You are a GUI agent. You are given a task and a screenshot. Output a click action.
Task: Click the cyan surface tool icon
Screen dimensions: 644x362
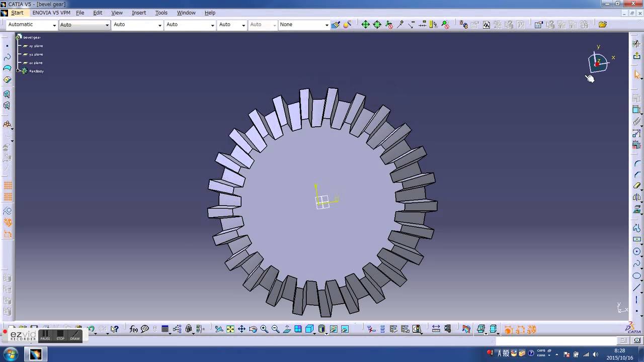(x=7, y=68)
